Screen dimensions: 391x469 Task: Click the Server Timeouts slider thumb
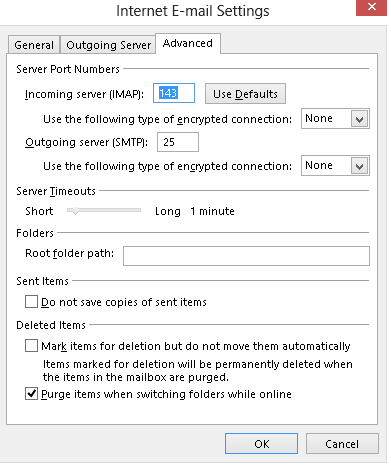(x=75, y=211)
